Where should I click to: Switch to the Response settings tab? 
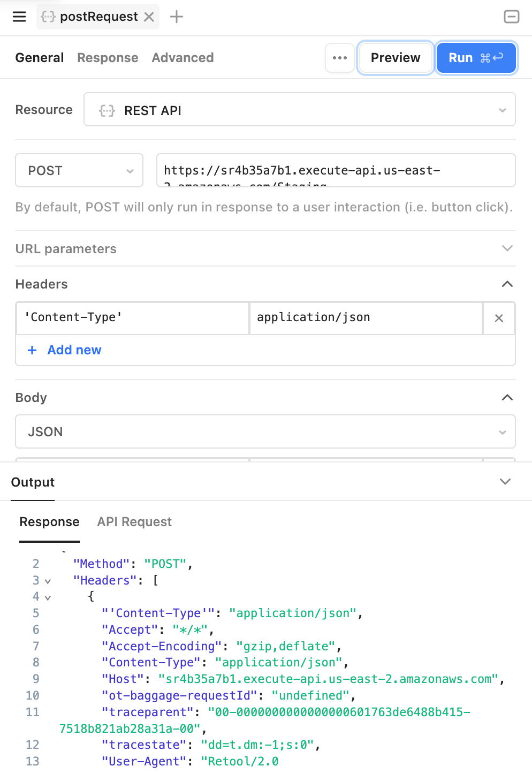pyautogui.click(x=108, y=58)
